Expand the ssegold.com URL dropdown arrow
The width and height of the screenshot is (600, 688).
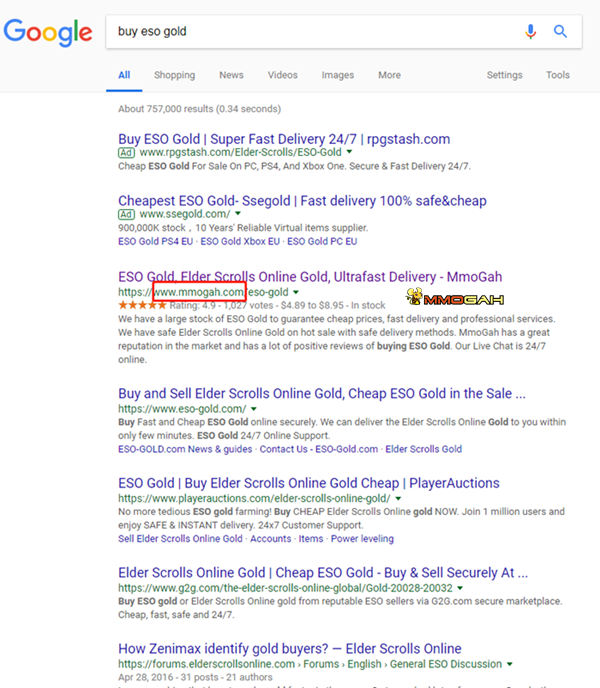pos(238,213)
